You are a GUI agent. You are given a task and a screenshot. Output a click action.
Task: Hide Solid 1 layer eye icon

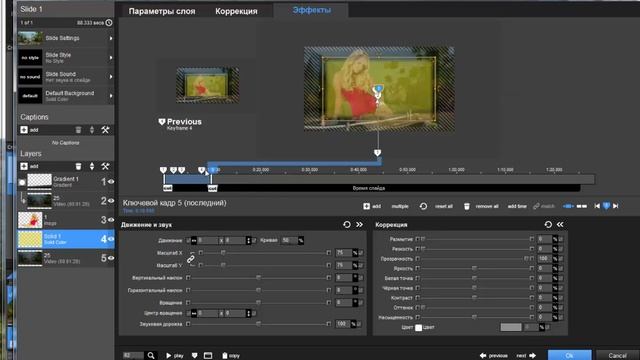coord(111,239)
